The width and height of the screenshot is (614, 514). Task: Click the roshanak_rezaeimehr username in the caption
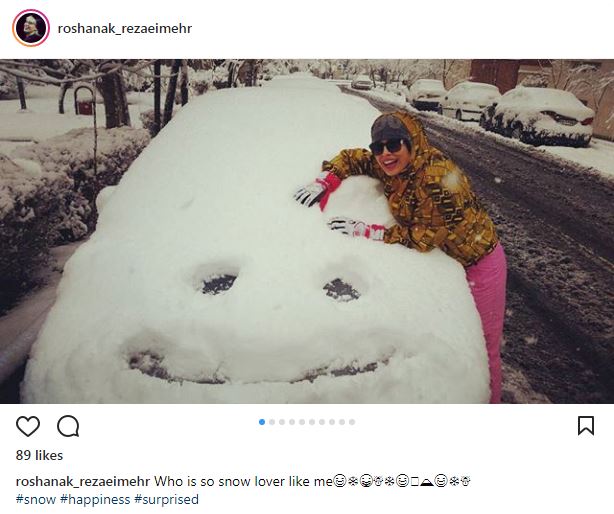tap(83, 481)
